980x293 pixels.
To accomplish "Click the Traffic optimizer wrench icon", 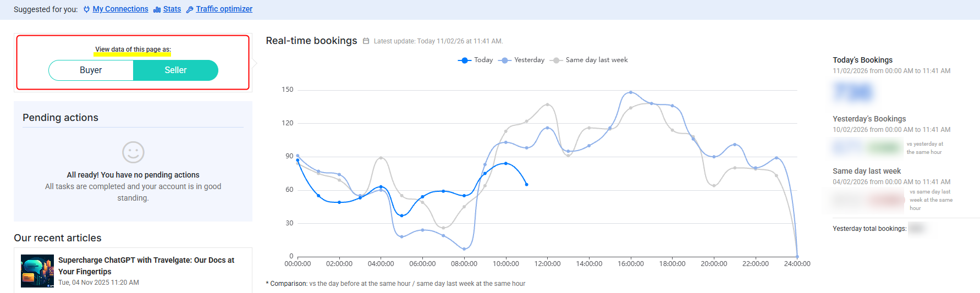I will 190,9.
